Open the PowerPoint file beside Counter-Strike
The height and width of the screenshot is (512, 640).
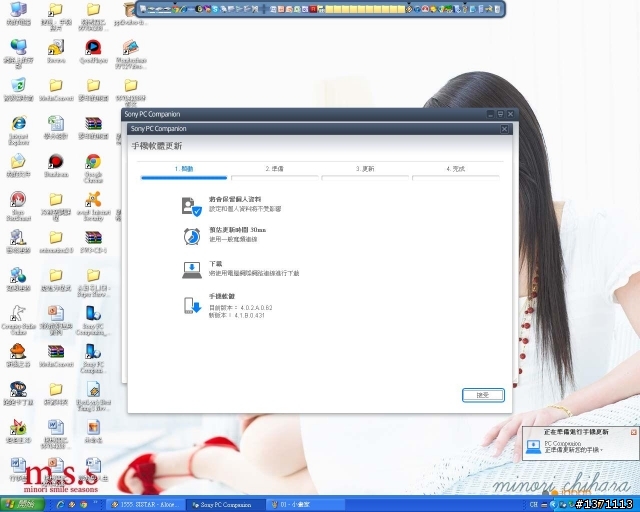(x=56, y=321)
